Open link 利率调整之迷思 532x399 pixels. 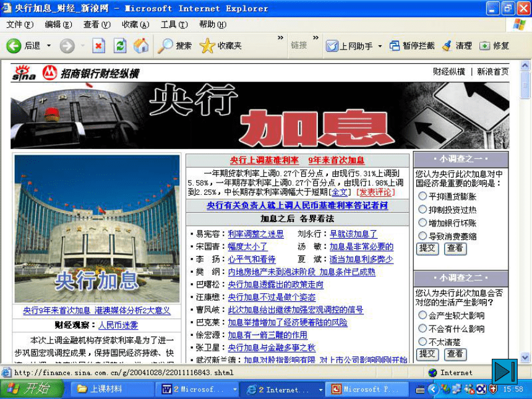(x=256, y=234)
